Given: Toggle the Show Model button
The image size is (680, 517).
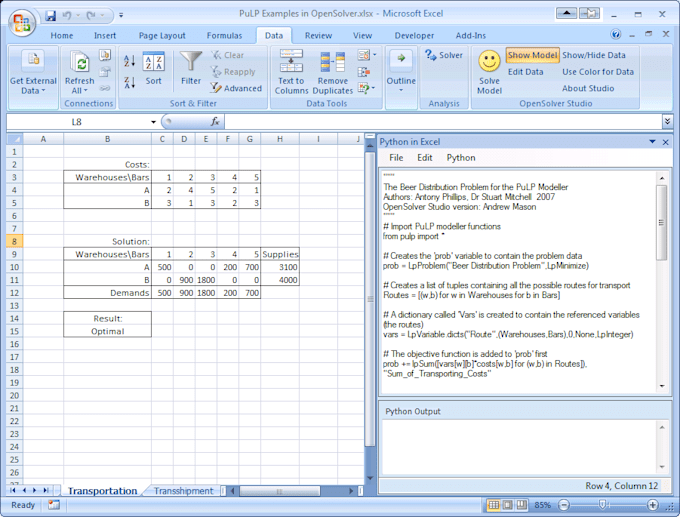Looking at the screenshot, I should [533, 55].
